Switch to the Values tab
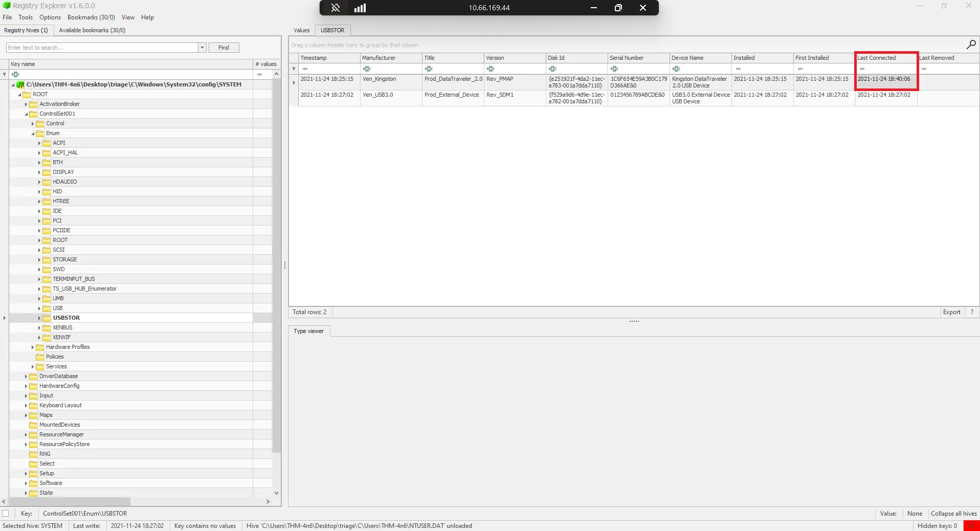The width and height of the screenshot is (980, 531). point(302,30)
